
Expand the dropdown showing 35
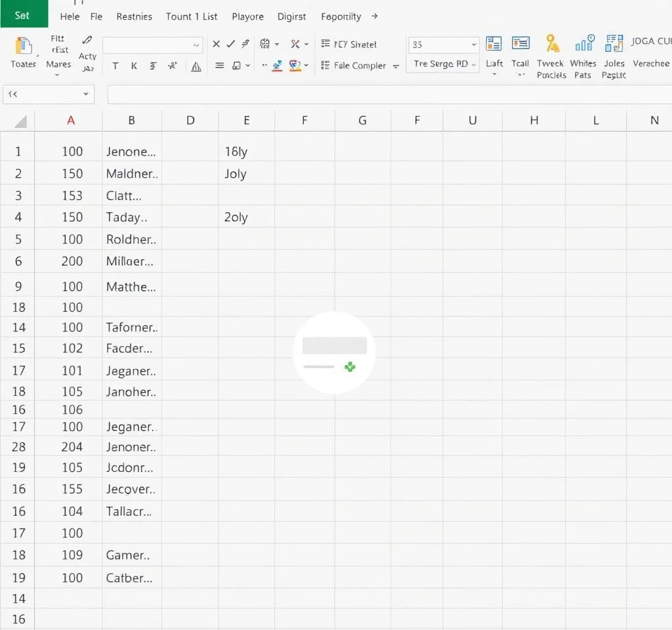click(474, 45)
